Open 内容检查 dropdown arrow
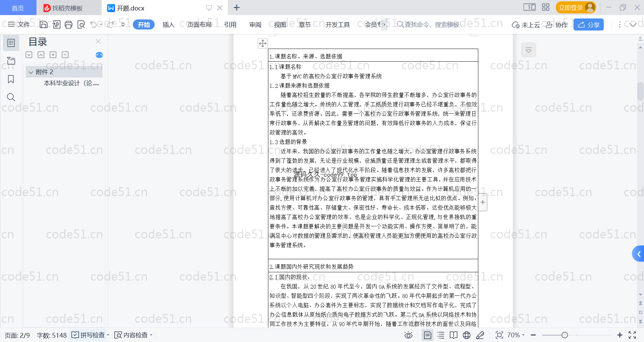Screen dimensions: 644x342 pyautogui.click(x=151, y=335)
